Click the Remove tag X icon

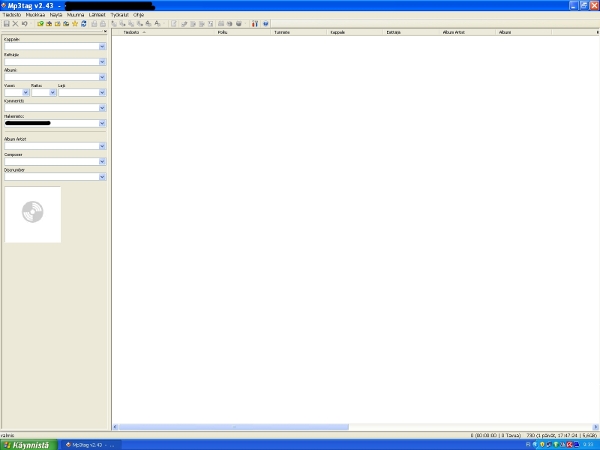(x=15, y=24)
